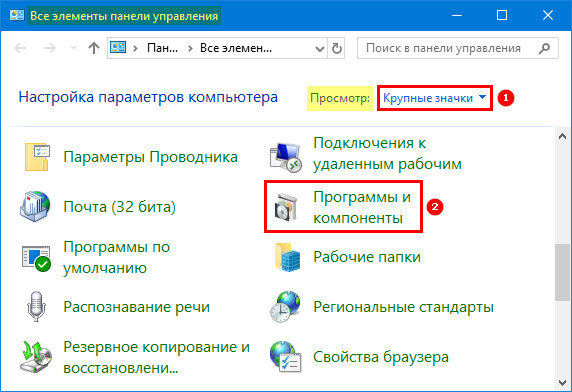The height and width of the screenshot is (392, 572).
Task: Refresh the Control Panel view
Action: [x=336, y=48]
